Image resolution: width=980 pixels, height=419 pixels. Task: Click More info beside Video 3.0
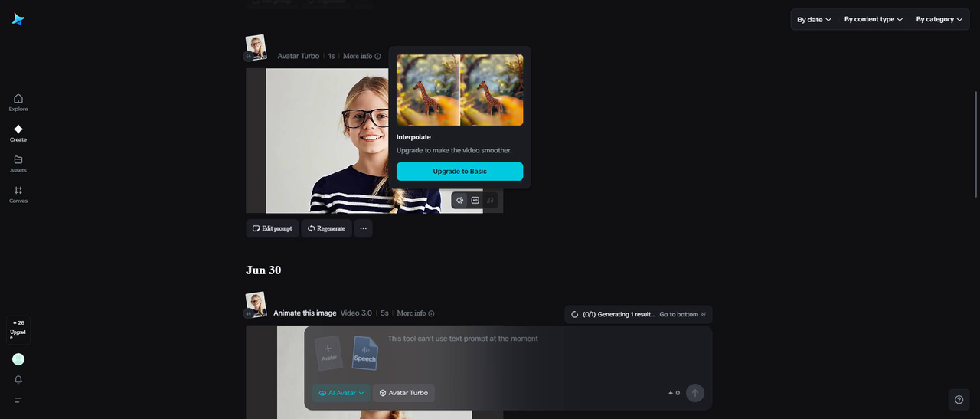pos(415,313)
